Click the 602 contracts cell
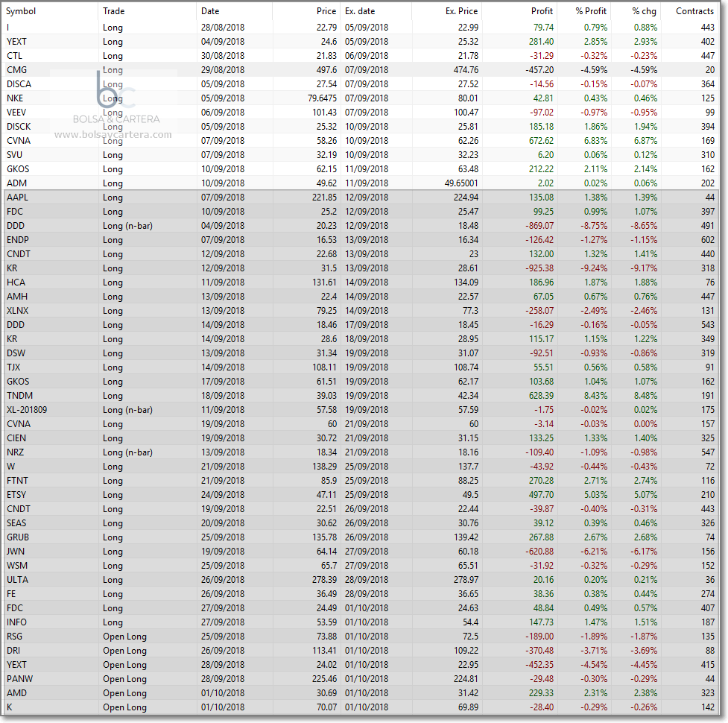This screenshot has width=728, height=723. 708,239
